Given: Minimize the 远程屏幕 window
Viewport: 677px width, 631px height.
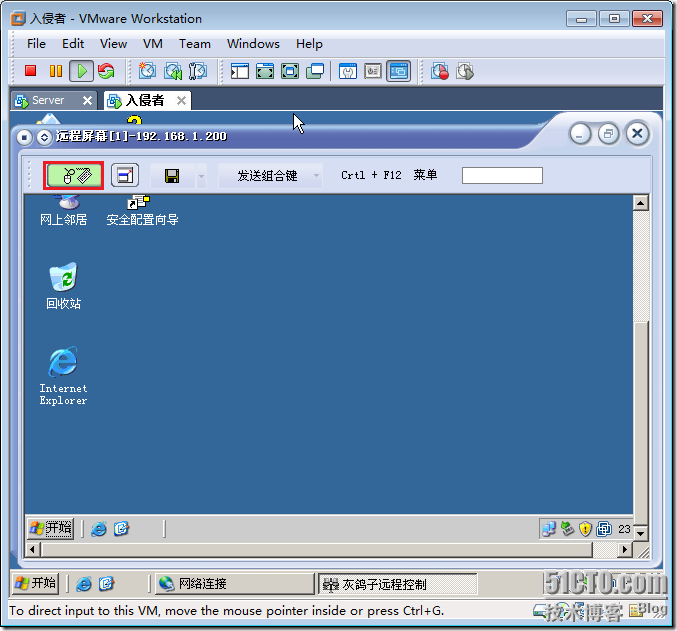Looking at the screenshot, I should tap(580, 134).
